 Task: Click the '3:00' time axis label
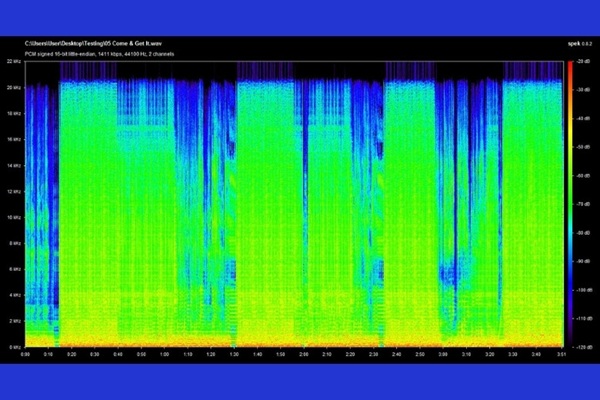click(x=443, y=354)
